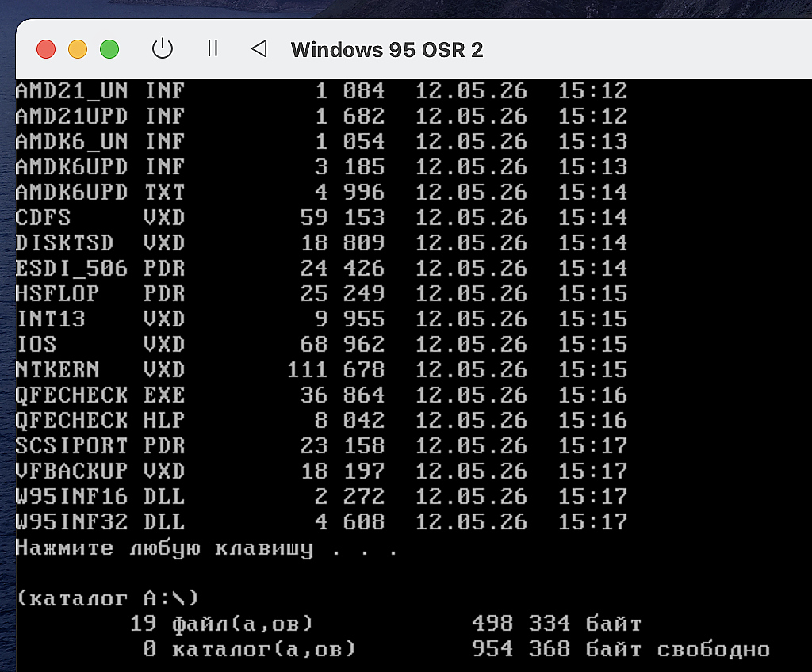The width and height of the screenshot is (812, 672).
Task: Click the CDFS VXD file name
Action: click(x=100, y=217)
